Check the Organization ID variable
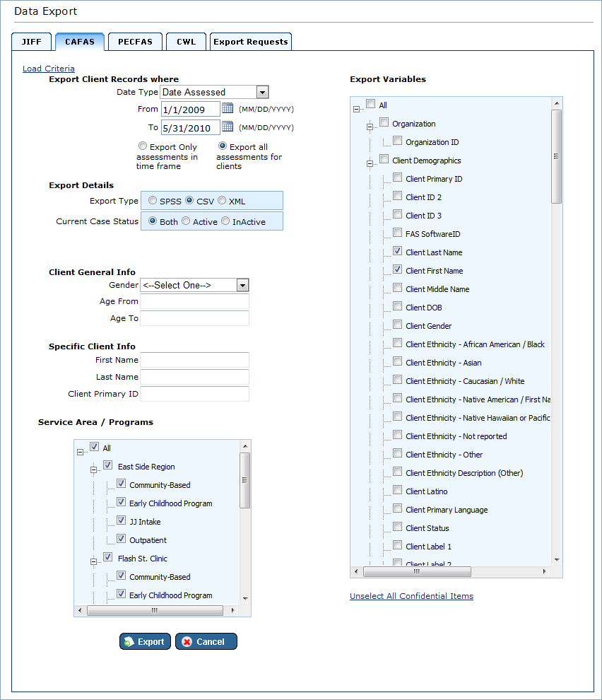The height and width of the screenshot is (700, 602). click(397, 141)
